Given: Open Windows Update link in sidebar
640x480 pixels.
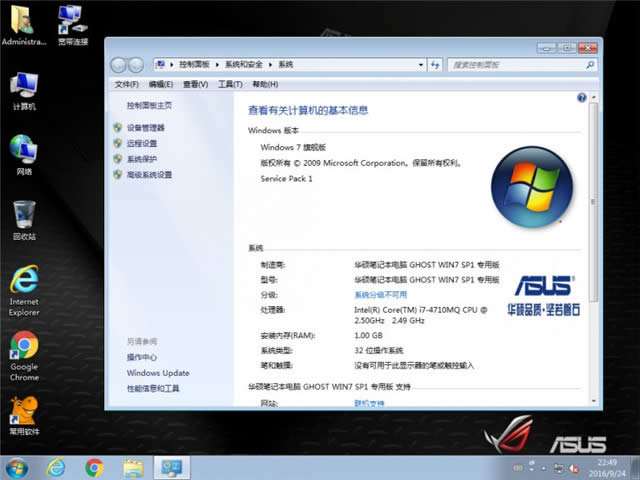Looking at the screenshot, I should pos(157,373).
